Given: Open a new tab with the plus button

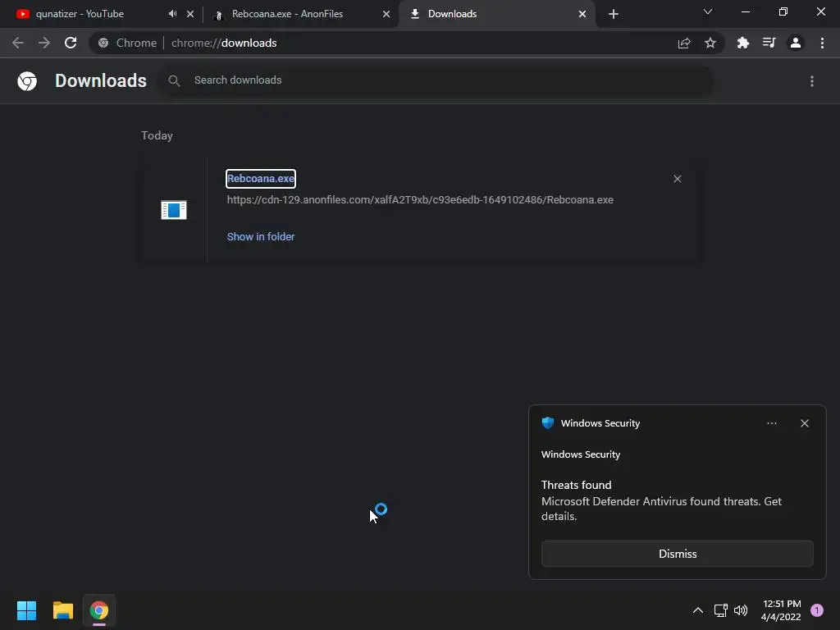Looking at the screenshot, I should (x=614, y=14).
